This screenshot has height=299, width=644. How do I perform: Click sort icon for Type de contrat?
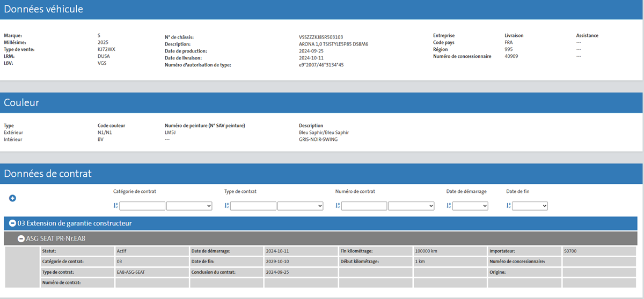[x=226, y=206]
